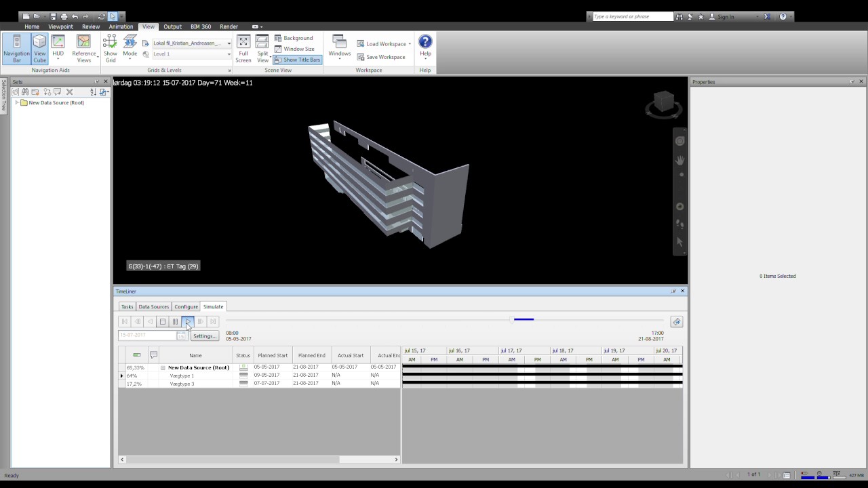Screen dimensions: 868x488
Task: Toggle the Show Grid button
Action: pos(110,49)
